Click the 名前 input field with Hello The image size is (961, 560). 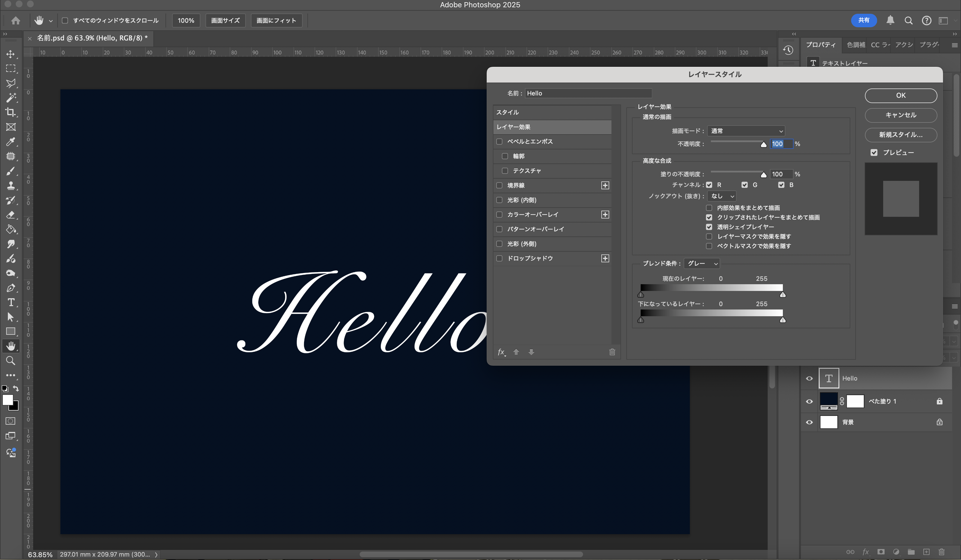(x=588, y=94)
